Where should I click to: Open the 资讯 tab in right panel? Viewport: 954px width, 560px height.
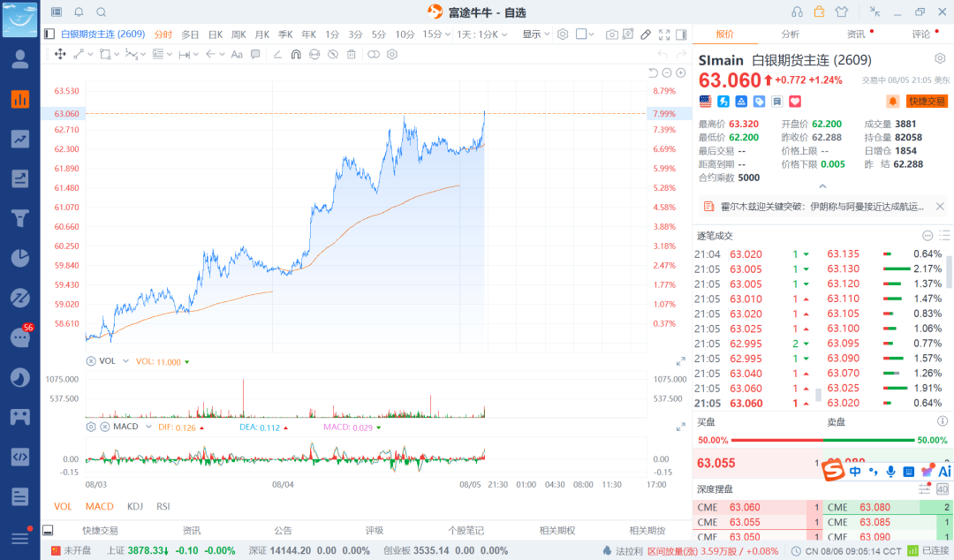(856, 34)
